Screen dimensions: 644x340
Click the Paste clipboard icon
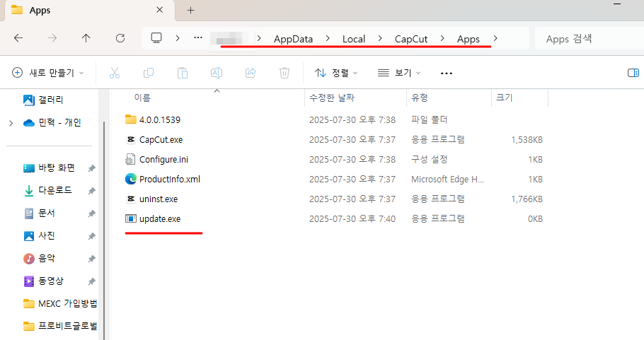(183, 73)
